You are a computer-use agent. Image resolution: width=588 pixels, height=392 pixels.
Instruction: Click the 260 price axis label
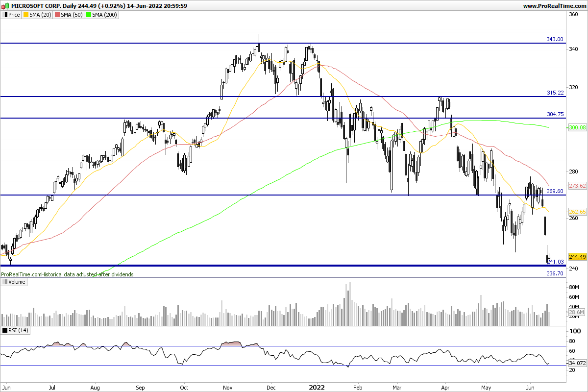pyautogui.click(x=574, y=218)
